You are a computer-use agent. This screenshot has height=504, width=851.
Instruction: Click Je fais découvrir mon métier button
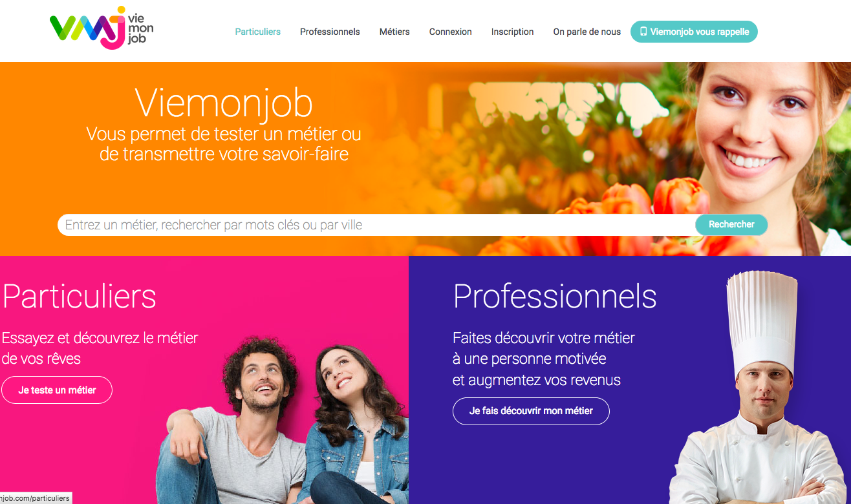pos(531,411)
